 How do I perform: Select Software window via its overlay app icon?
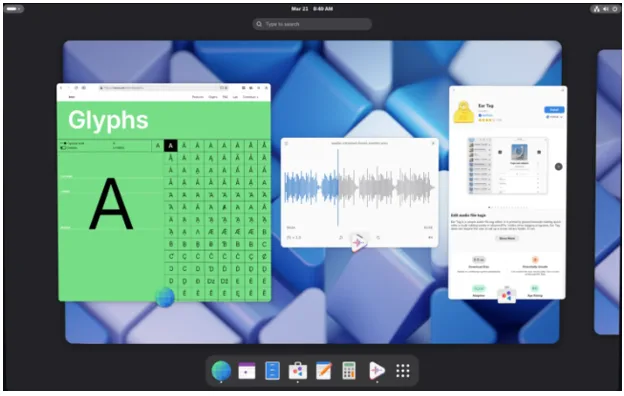pyautogui.click(x=506, y=295)
